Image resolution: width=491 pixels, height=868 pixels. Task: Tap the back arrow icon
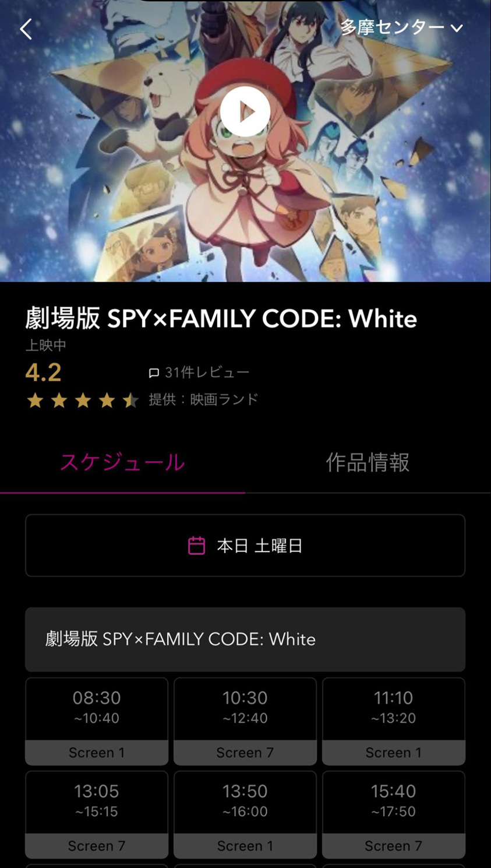coord(26,29)
